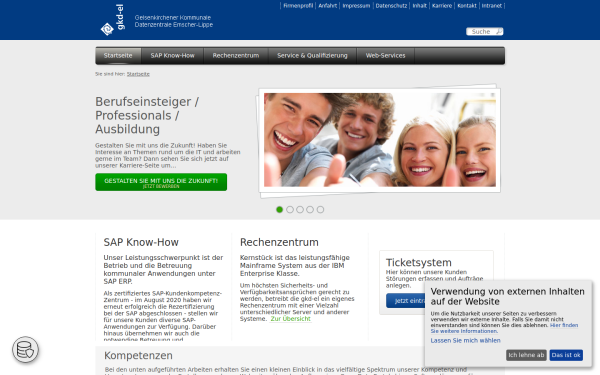Screen dimensions: 600x375
Task: Click the Kompetenzen heading
Action: tap(138, 355)
